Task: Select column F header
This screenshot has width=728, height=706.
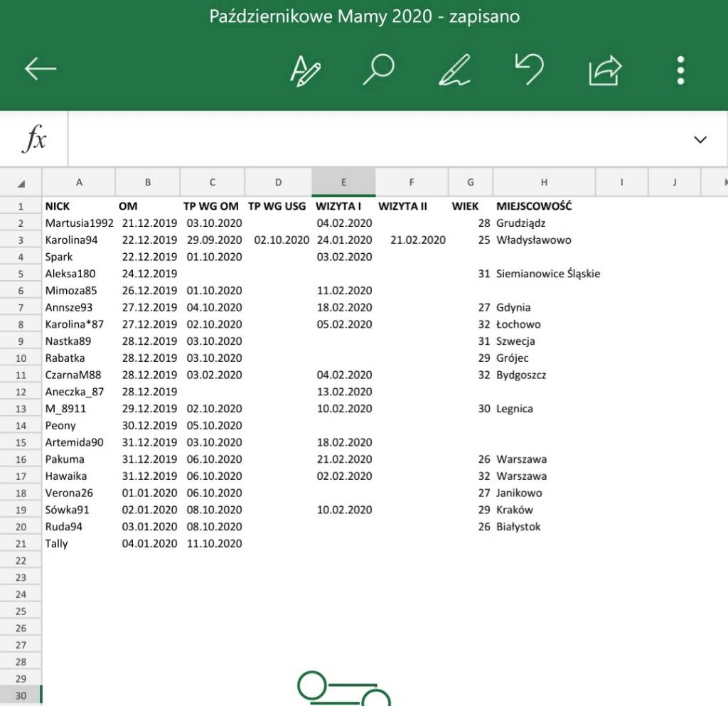Action: (x=412, y=183)
